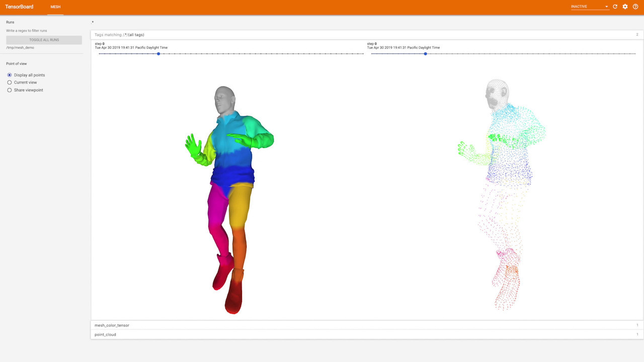Click the TOGGLE ALL RUNS button
Image resolution: width=644 pixels, height=362 pixels.
tap(44, 40)
